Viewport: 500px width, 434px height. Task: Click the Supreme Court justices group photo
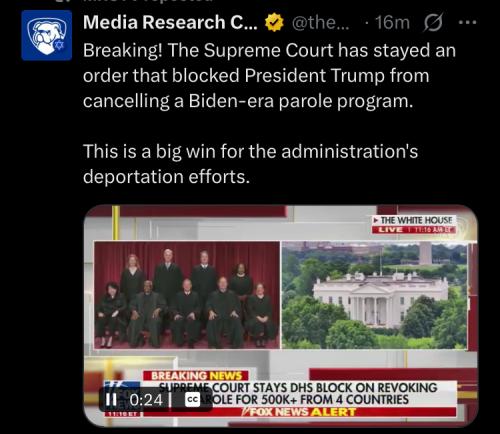187,295
